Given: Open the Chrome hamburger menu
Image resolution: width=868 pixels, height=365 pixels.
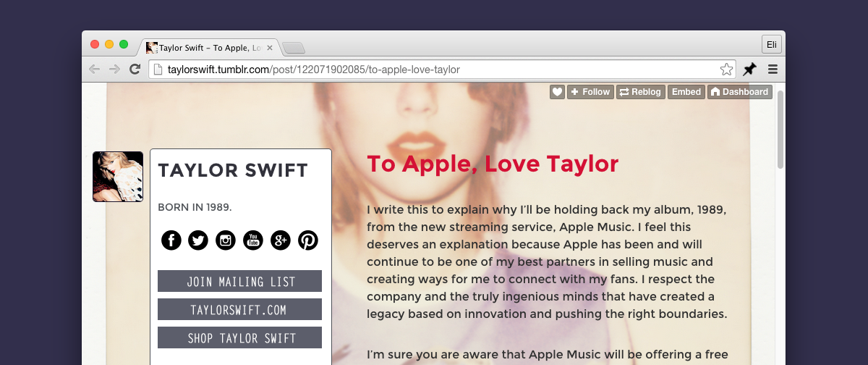Looking at the screenshot, I should [x=773, y=70].
